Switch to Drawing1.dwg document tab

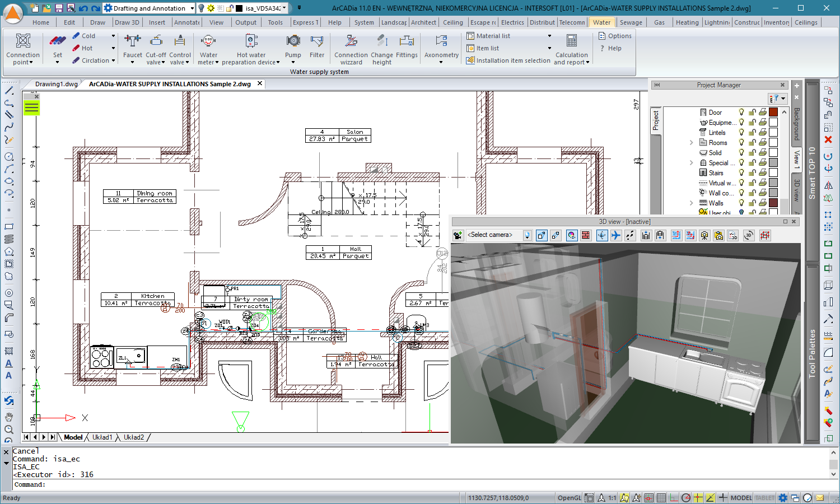pos(56,84)
